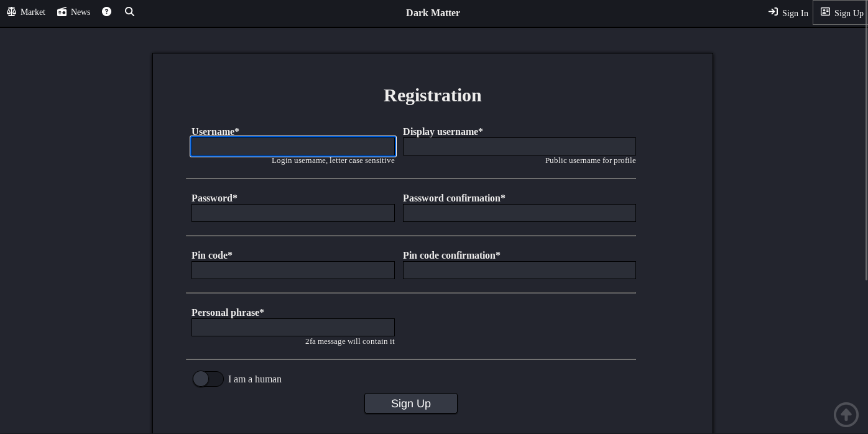Click the Display username field
This screenshot has height=434, width=868.
(519, 147)
